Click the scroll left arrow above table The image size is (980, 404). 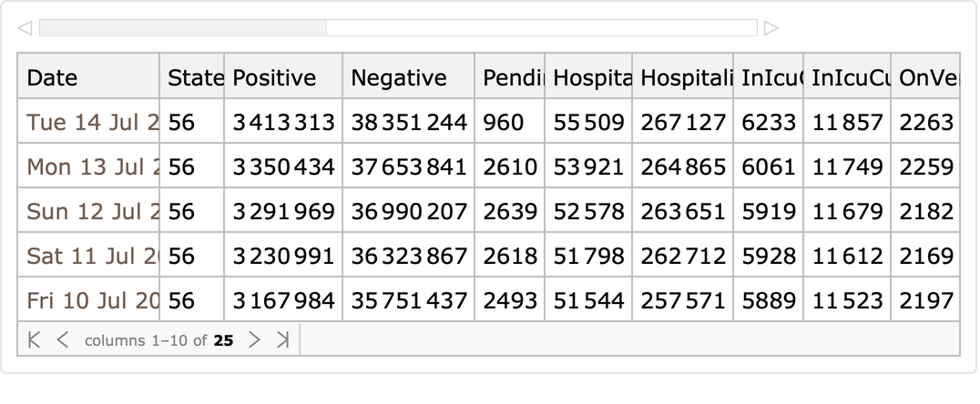[25, 28]
